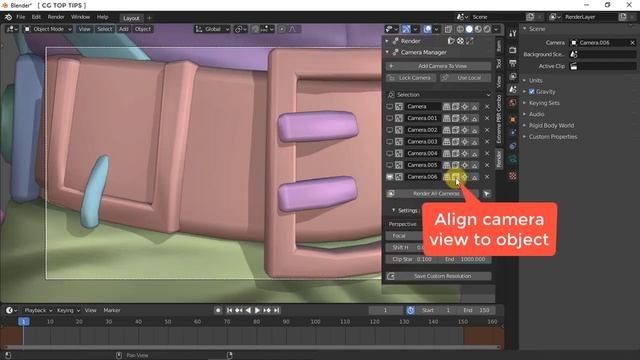The height and width of the screenshot is (360, 640).
Task: Toggle the X-ray viewport button
Action: [448, 29]
